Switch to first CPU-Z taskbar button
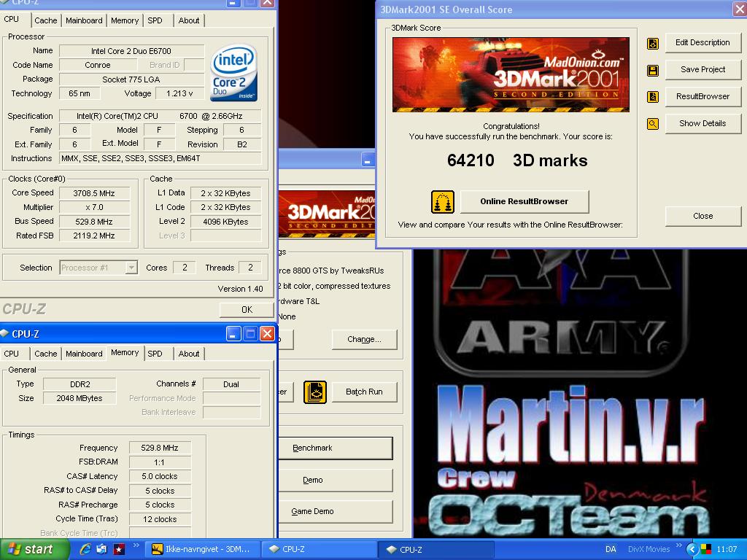 tap(320, 550)
